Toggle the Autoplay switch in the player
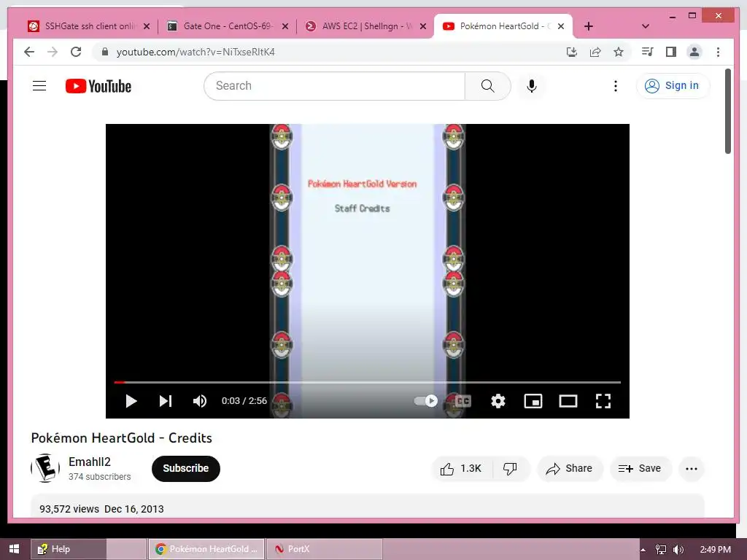Image resolution: width=747 pixels, height=560 pixels. point(426,401)
